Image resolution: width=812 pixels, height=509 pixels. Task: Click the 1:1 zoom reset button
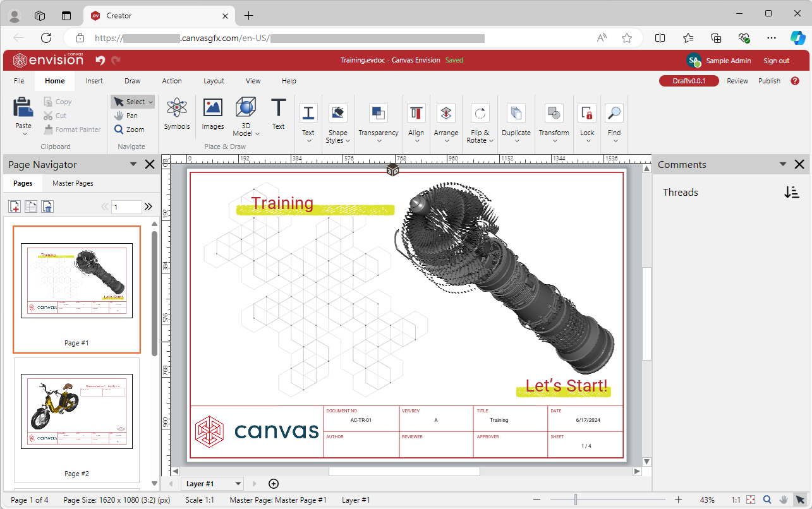click(736, 500)
